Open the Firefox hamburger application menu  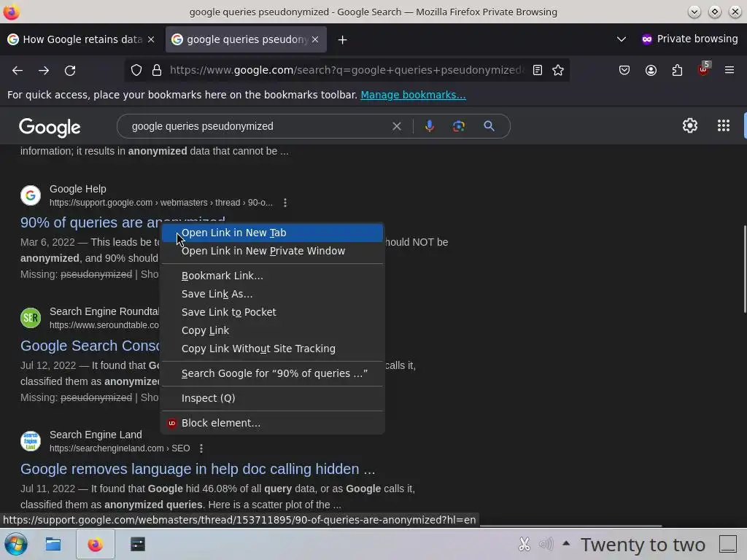[x=729, y=71]
